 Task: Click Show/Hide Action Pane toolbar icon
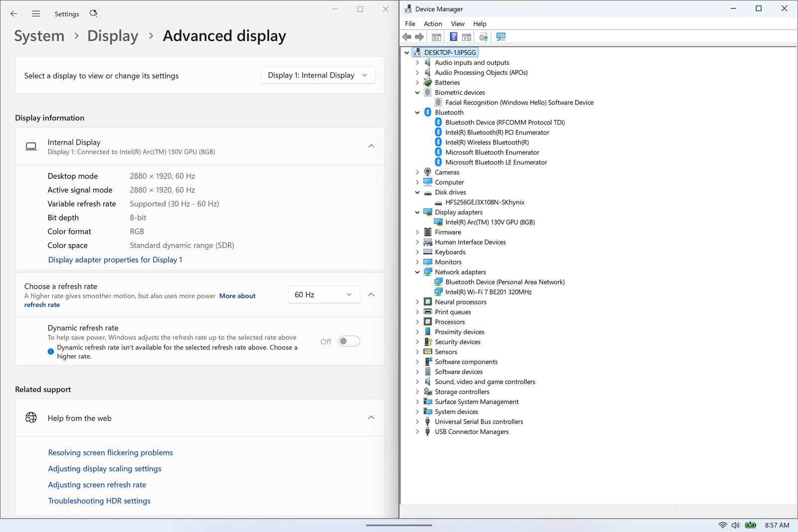(x=467, y=37)
